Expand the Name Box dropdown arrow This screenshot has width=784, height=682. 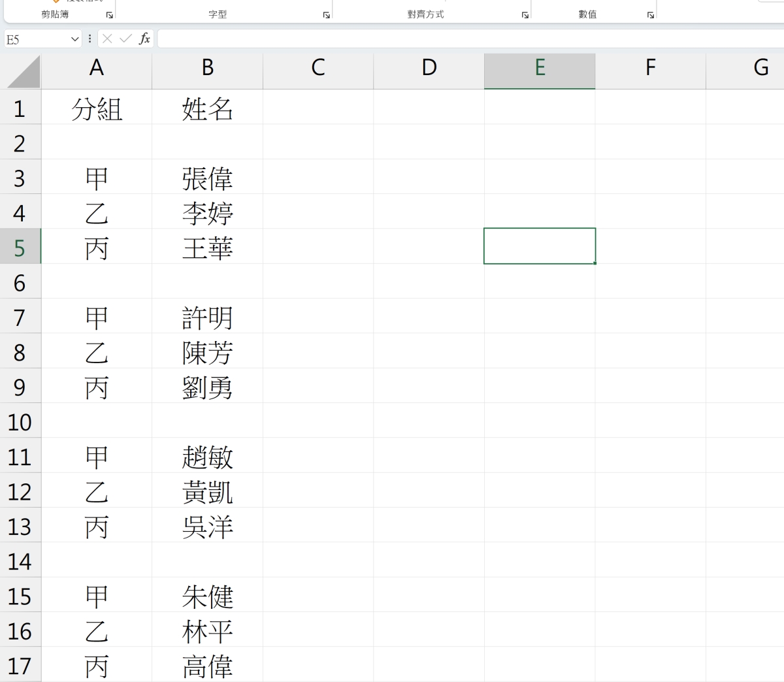coord(74,39)
